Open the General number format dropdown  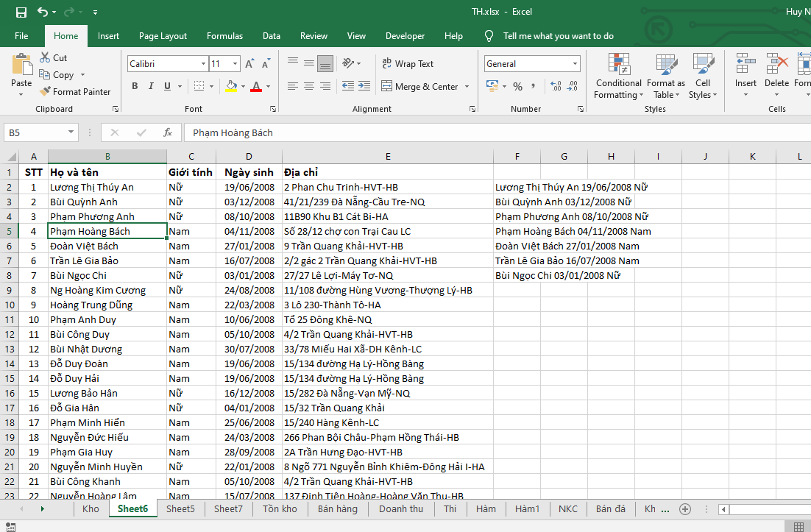574,64
